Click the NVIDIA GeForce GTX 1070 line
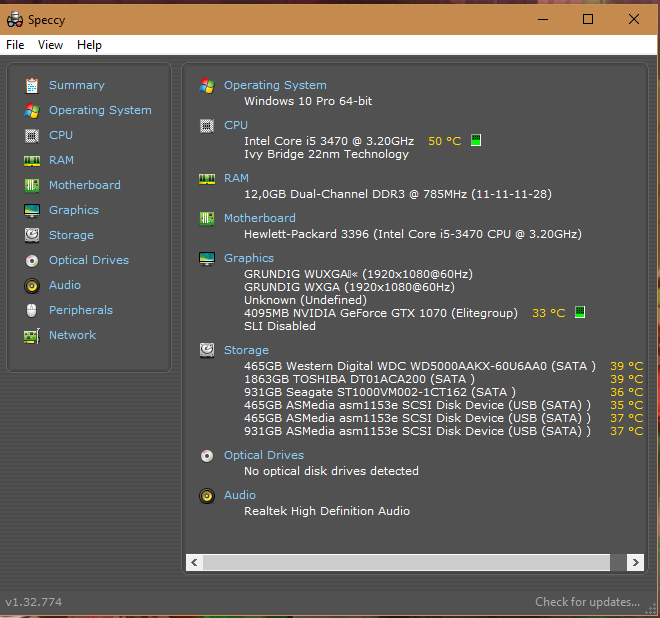 381,313
